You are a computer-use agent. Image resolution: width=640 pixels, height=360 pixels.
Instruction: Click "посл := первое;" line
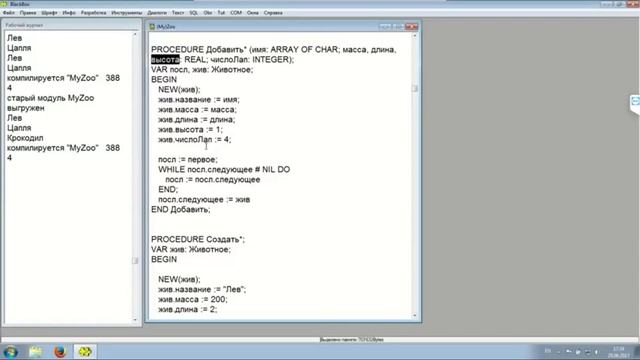[x=188, y=160]
